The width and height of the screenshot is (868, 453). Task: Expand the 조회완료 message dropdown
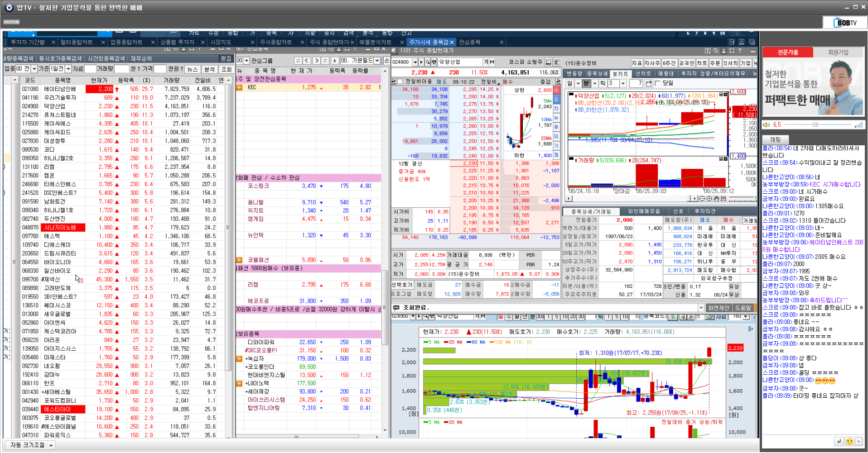coord(701,307)
